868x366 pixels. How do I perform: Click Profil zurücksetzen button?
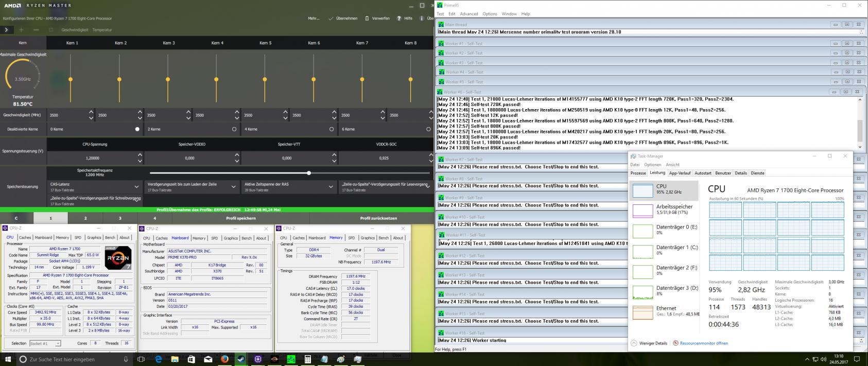pos(378,218)
